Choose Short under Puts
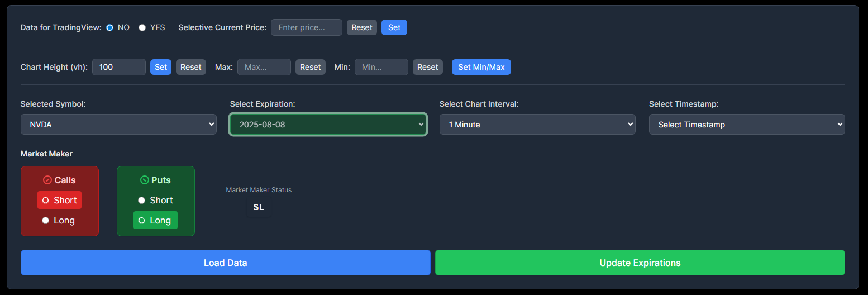This screenshot has width=868, height=295. [142, 201]
